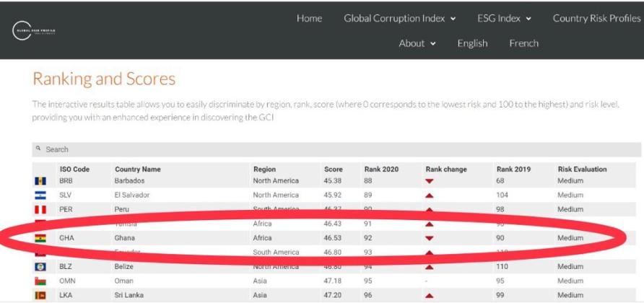Select the Oman country name
The height and width of the screenshot is (303, 644).
pos(123,281)
